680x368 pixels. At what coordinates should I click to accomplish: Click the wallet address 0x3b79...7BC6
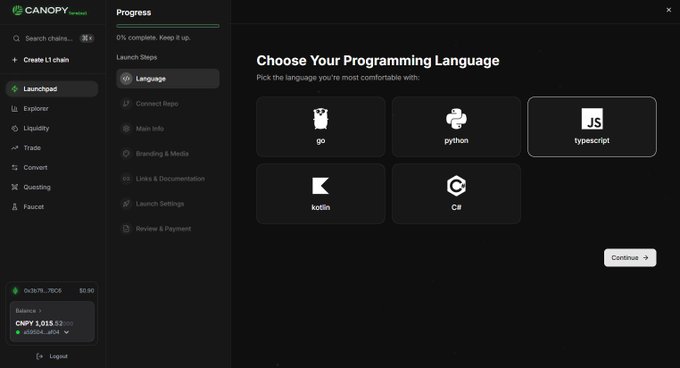click(x=42, y=291)
